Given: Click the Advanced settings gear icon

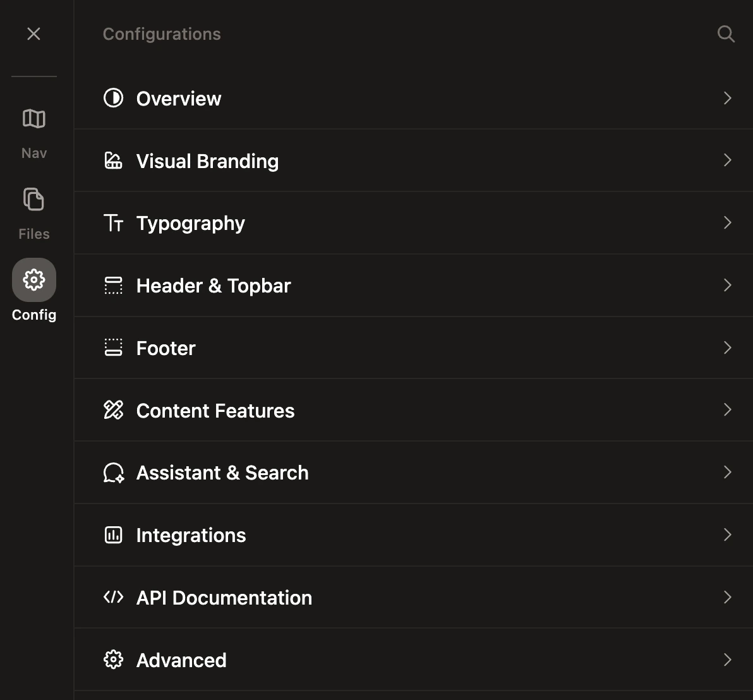Looking at the screenshot, I should point(113,659).
